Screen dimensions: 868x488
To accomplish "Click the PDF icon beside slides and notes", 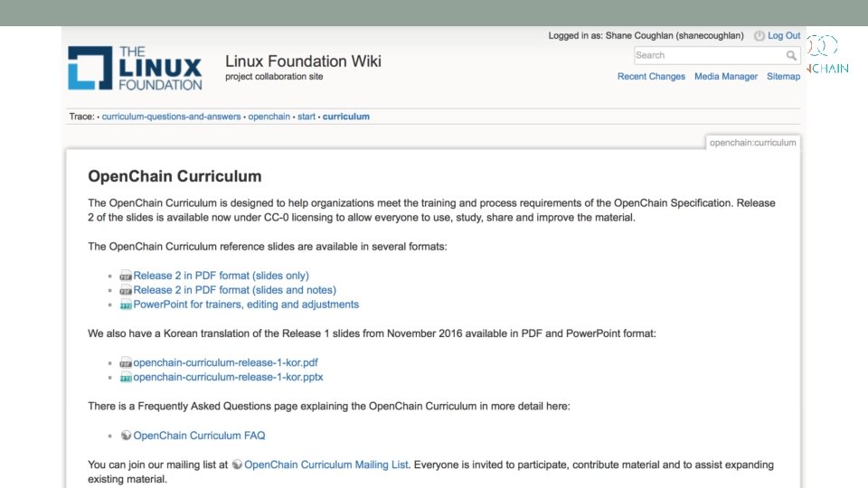I will [x=126, y=290].
